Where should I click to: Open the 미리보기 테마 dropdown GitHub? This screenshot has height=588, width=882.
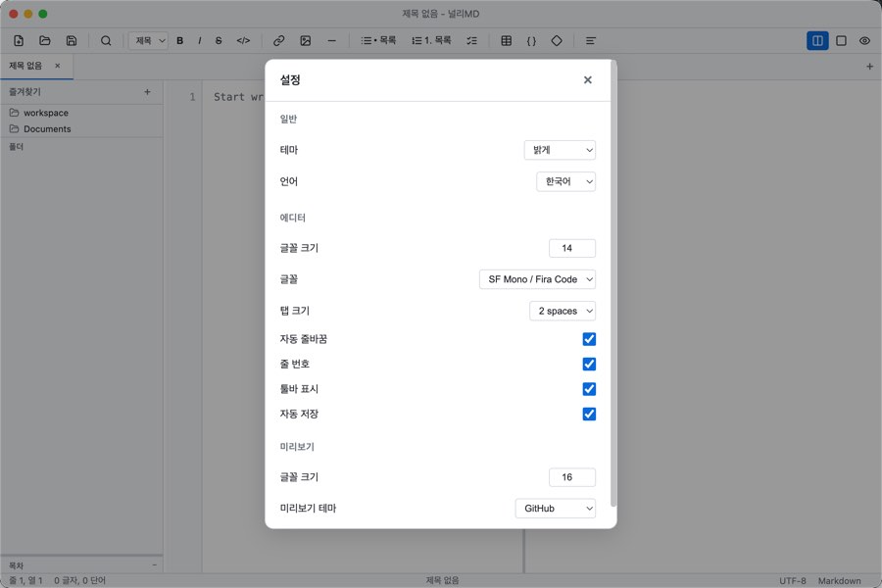click(x=556, y=508)
